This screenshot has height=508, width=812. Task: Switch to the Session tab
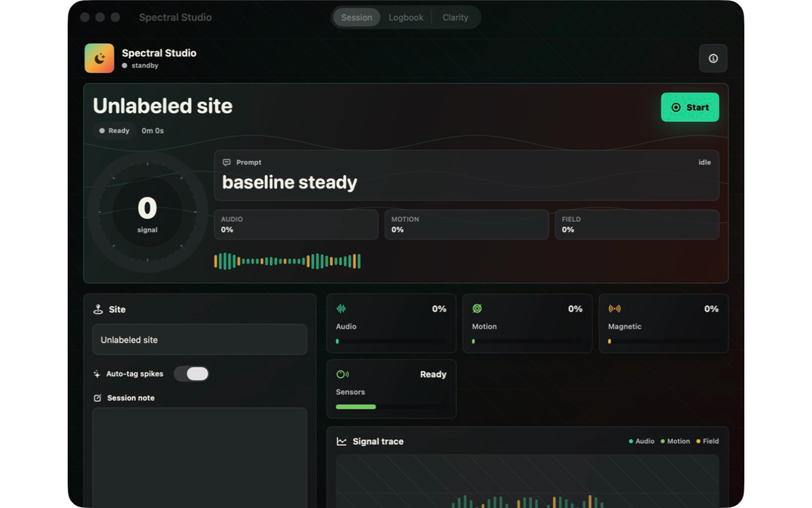[356, 17]
